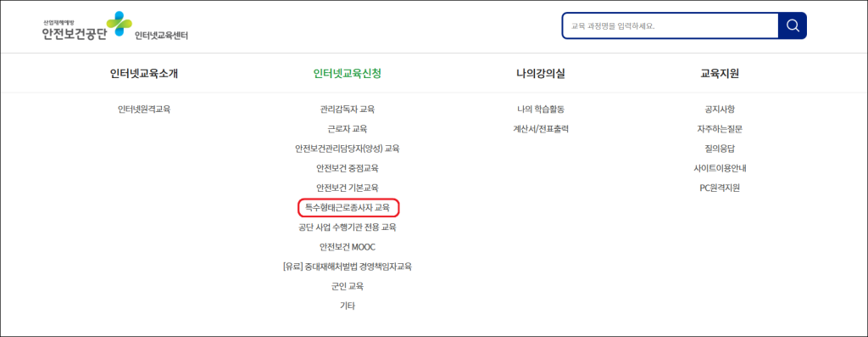The width and height of the screenshot is (868, 337).
Task: Select 관리감독자 교육
Action: pos(347,110)
